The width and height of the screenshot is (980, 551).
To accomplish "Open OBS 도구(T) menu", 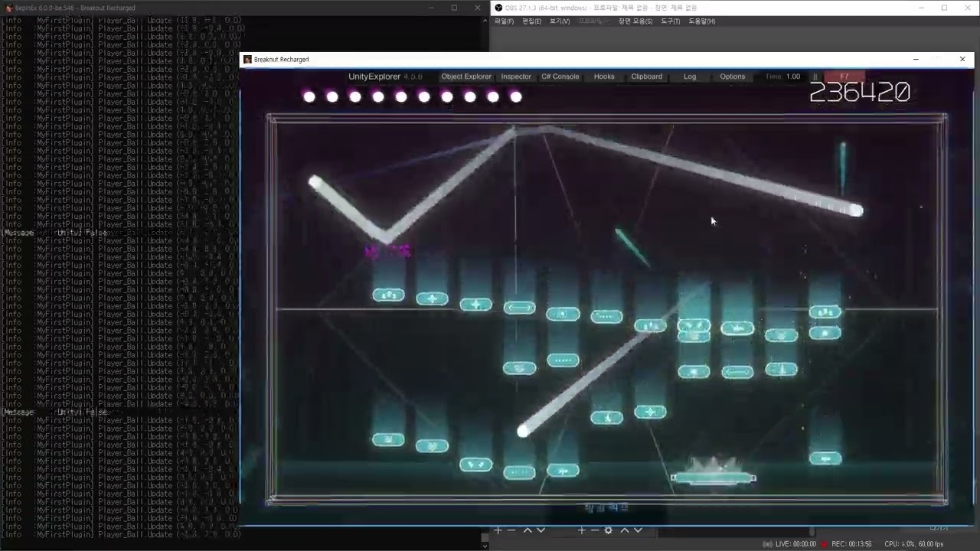I will click(671, 21).
